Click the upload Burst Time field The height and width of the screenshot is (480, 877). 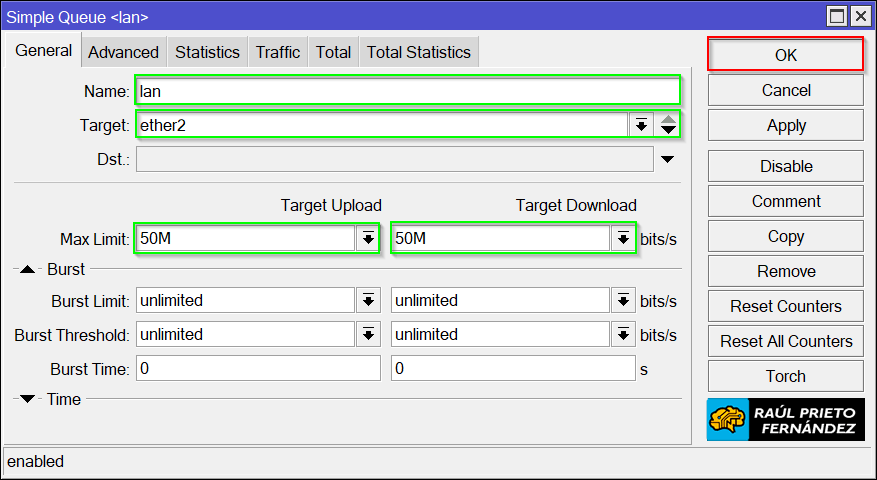[258, 369]
